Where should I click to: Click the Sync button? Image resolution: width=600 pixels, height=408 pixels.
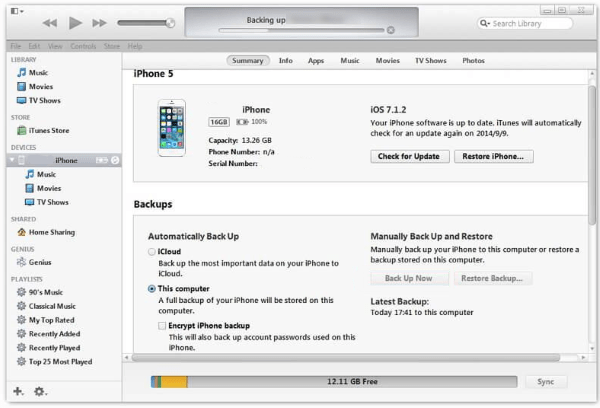[546, 382]
